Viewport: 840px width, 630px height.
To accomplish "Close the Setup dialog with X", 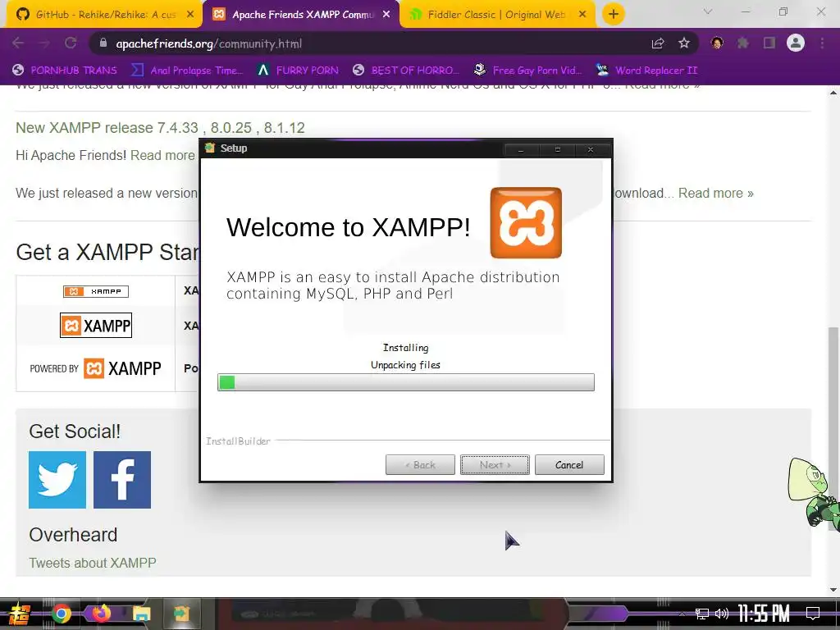I will tap(591, 150).
